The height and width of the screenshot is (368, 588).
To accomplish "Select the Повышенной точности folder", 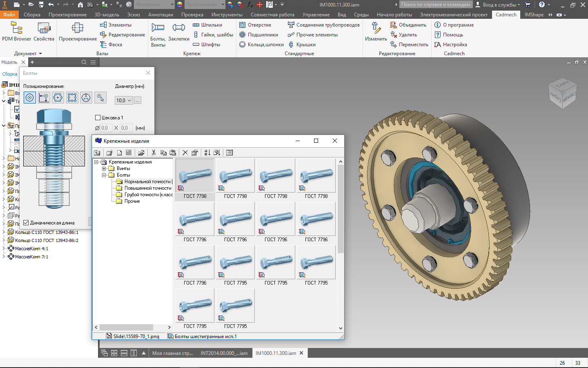I will [x=147, y=188].
